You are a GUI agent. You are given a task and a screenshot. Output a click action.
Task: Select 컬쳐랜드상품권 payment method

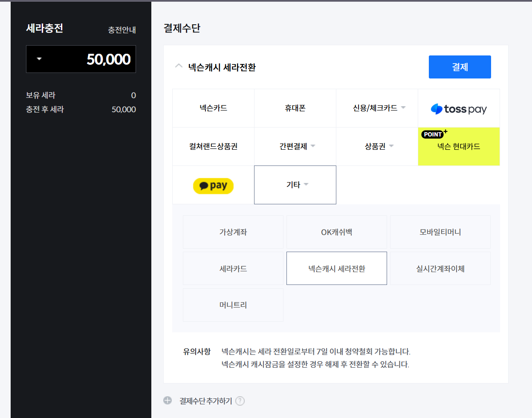213,147
